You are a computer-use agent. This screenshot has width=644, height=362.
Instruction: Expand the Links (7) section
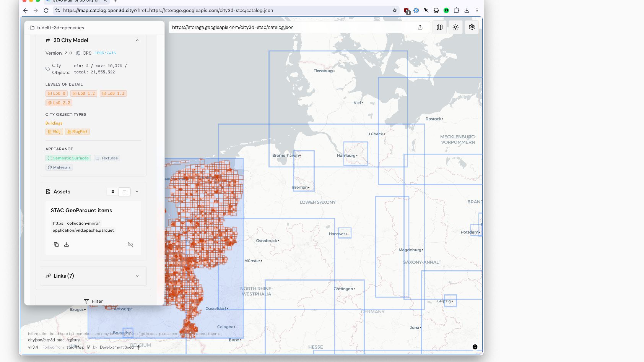pyautogui.click(x=93, y=276)
